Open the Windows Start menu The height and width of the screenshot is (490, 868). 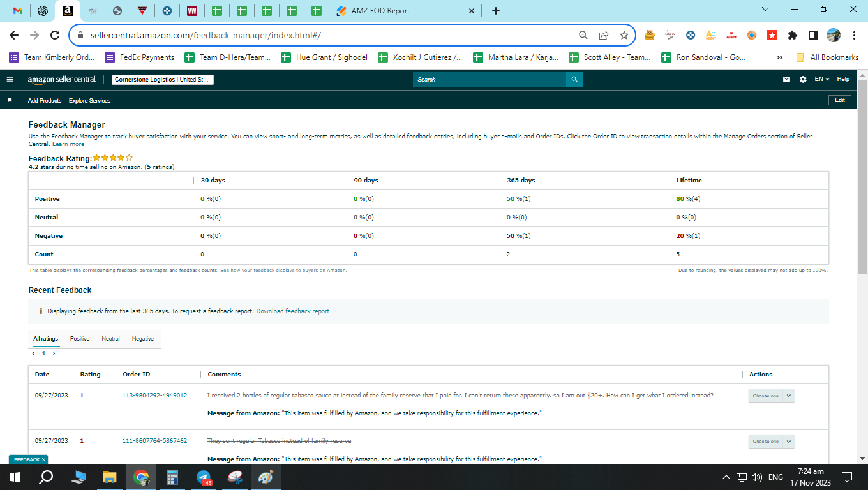[x=15, y=477]
